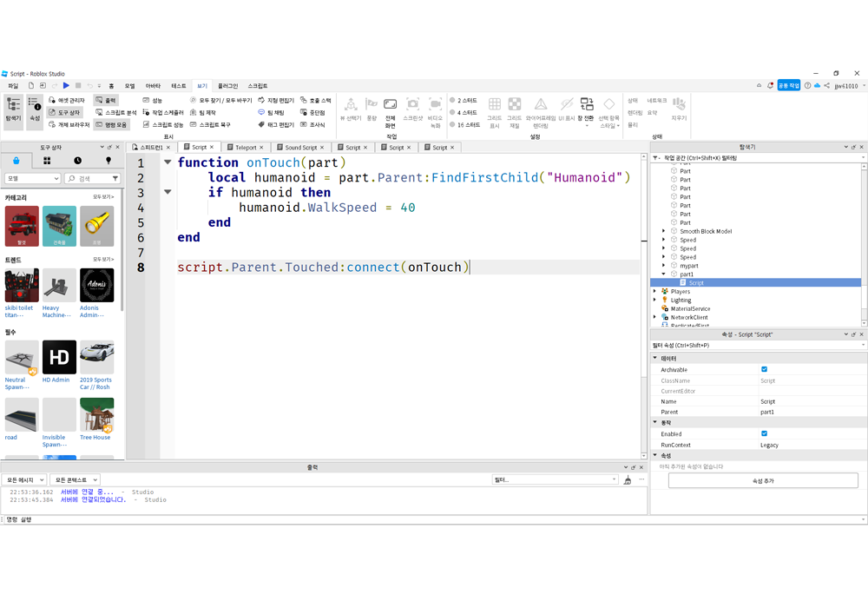The width and height of the screenshot is (868, 608).
Task: Open 개체 브라우저 (Object Browser)
Action: [x=69, y=124]
